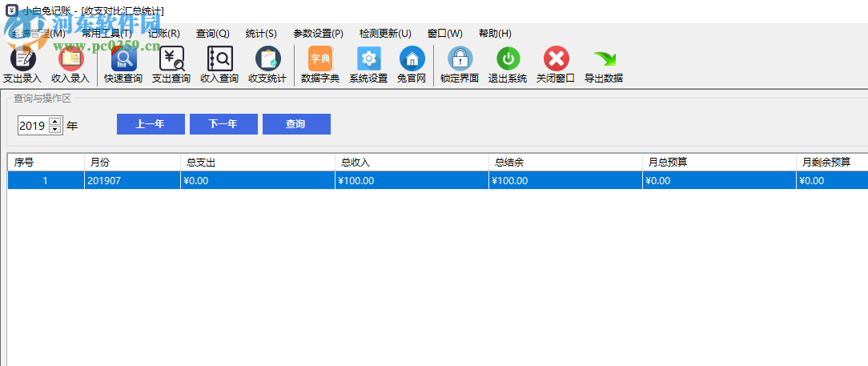Sort by the 序号 column header
The image size is (868, 366).
[46, 163]
